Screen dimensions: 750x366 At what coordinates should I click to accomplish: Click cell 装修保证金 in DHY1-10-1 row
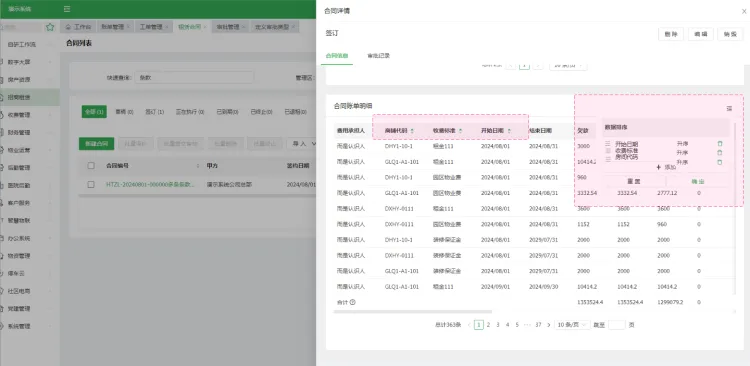(x=447, y=240)
